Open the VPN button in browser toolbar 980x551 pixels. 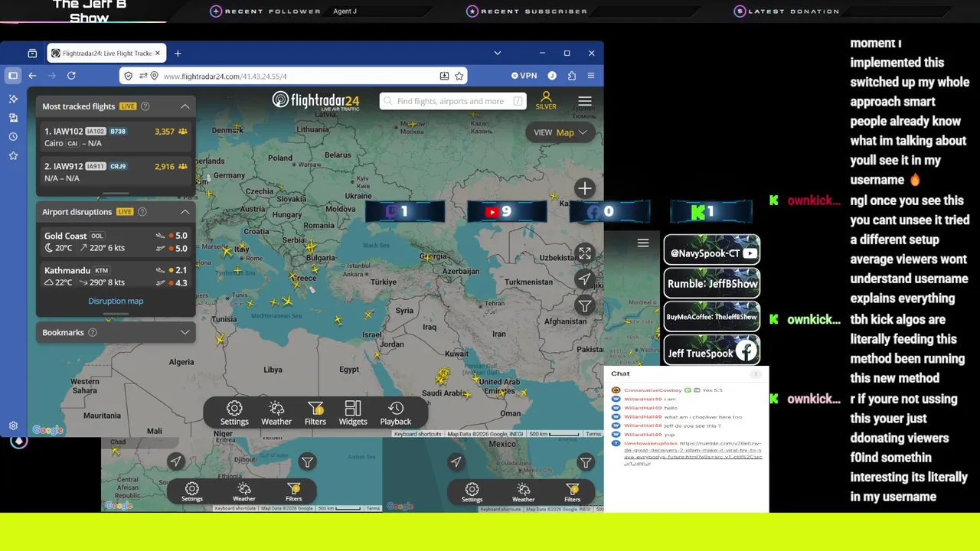point(524,76)
